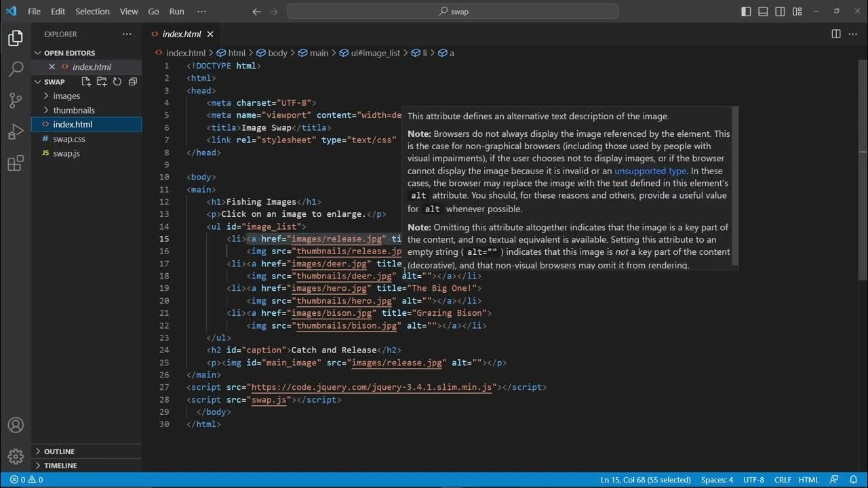The image size is (868, 488).
Task: Open the Source Control view
Action: [x=16, y=100]
